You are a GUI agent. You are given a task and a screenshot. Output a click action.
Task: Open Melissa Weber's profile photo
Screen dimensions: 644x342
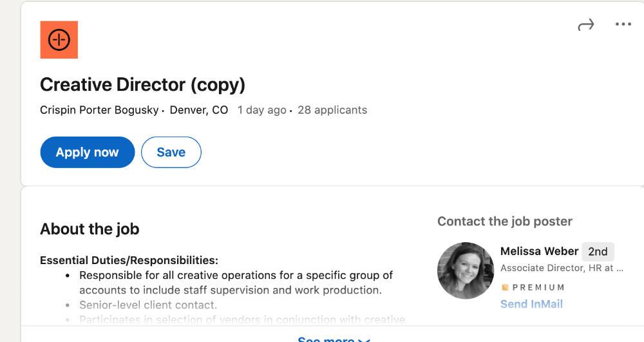466,271
